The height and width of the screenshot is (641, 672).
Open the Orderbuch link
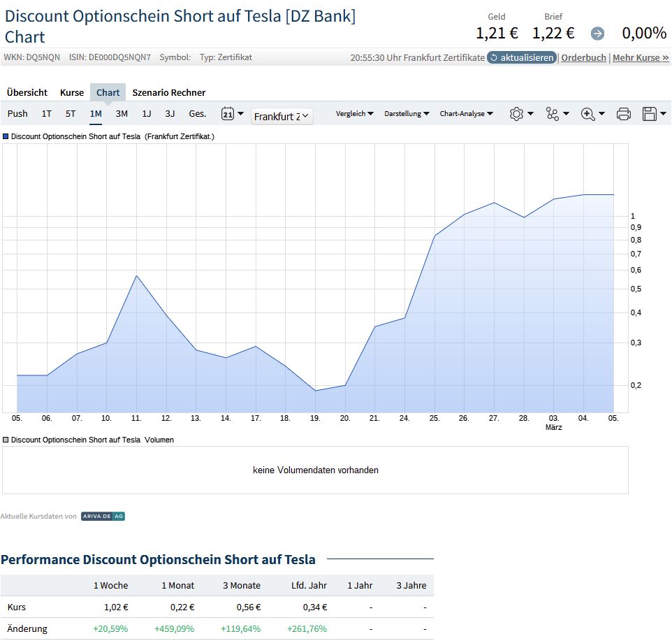[x=584, y=57]
